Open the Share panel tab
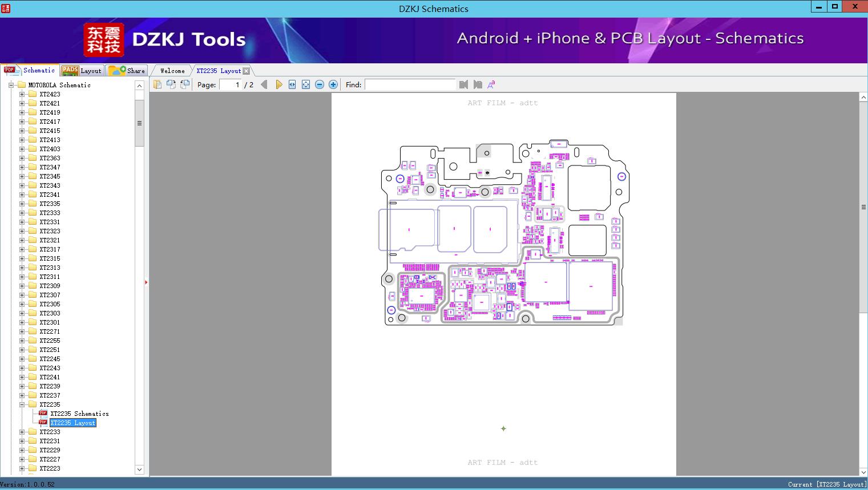The height and width of the screenshot is (490, 868). [x=127, y=71]
